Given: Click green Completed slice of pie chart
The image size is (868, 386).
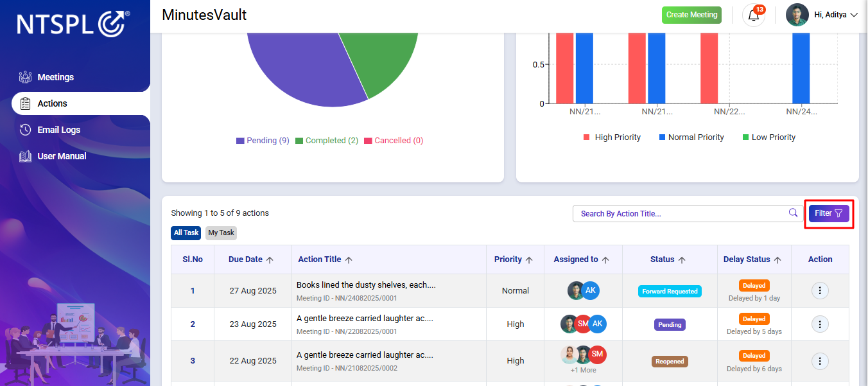Looking at the screenshot, I should (385, 61).
